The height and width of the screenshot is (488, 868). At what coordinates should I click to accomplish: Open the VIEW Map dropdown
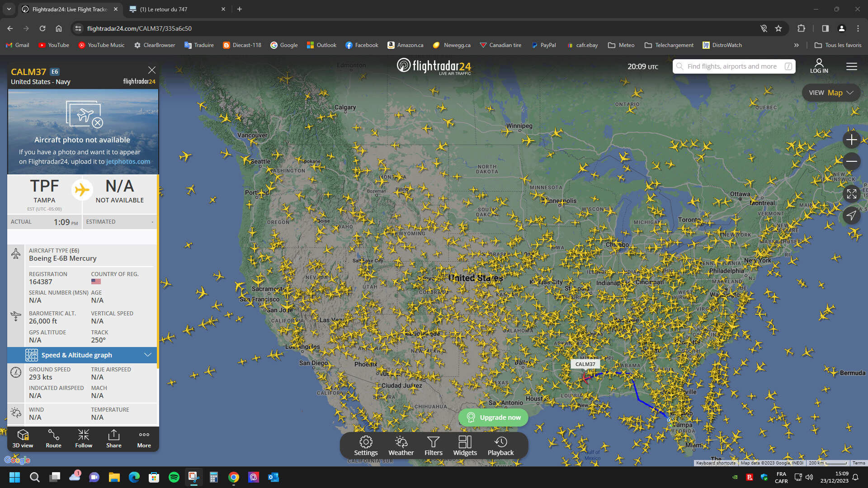(831, 93)
